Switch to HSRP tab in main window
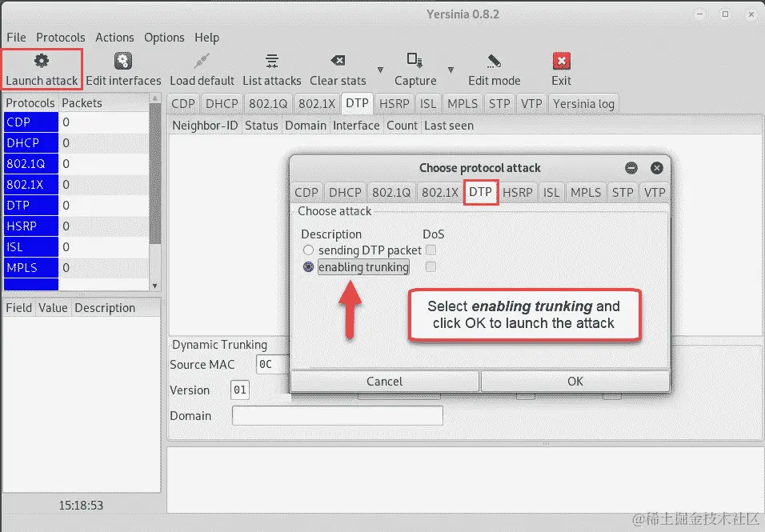This screenshot has width=765, height=532. coord(395,104)
